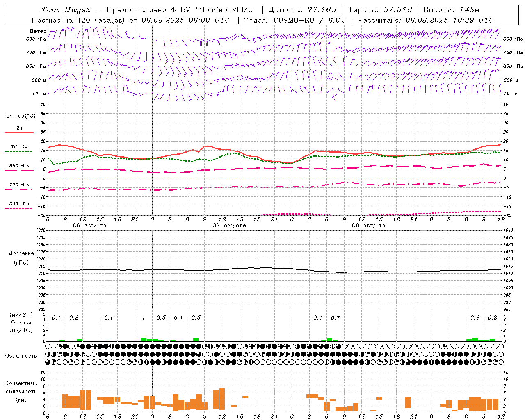Click the 10 м wind level label on left
525x420 pixels.
[x=39, y=94]
